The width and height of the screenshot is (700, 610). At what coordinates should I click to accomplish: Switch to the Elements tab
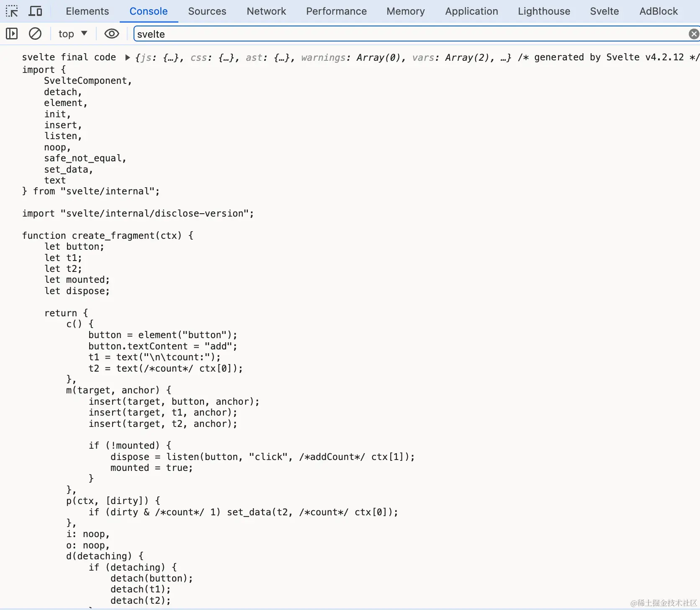pyautogui.click(x=87, y=11)
